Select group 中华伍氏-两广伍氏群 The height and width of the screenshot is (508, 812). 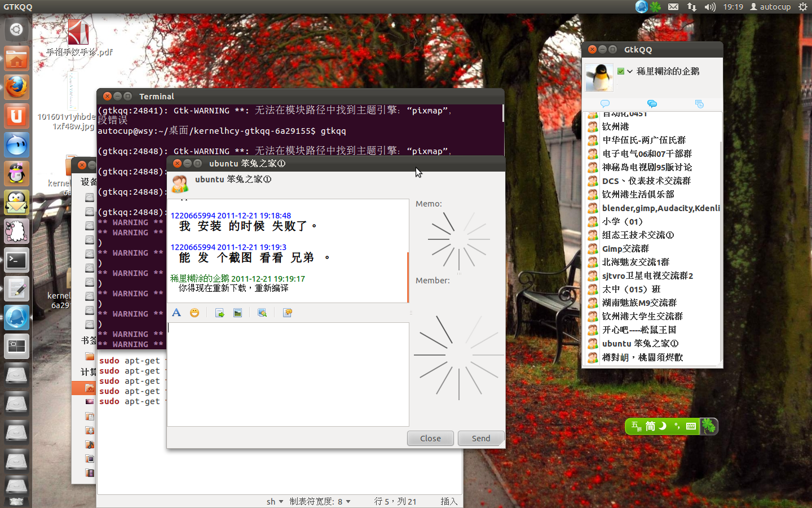click(653, 140)
